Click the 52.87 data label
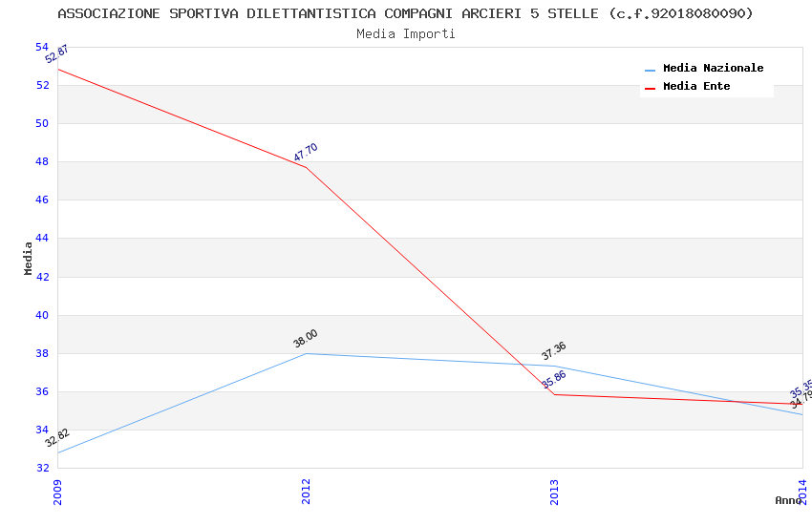 pyautogui.click(x=56, y=54)
